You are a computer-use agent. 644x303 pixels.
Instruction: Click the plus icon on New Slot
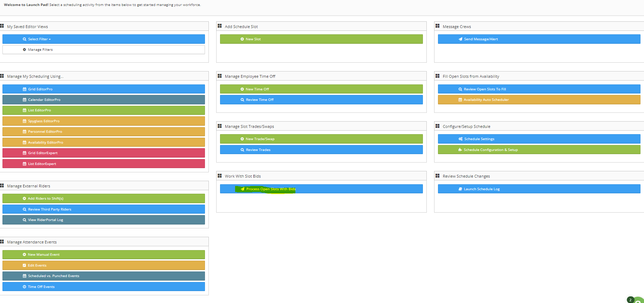point(242,39)
